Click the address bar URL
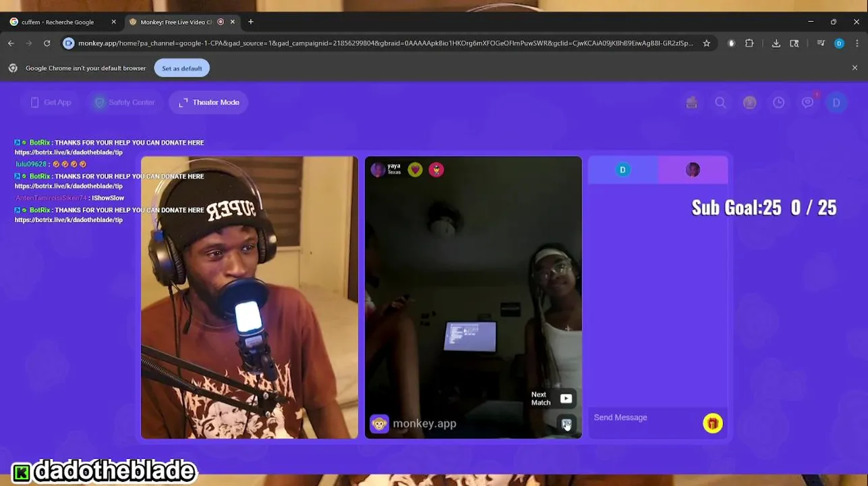This screenshot has height=486, width=868. point(385,43)
